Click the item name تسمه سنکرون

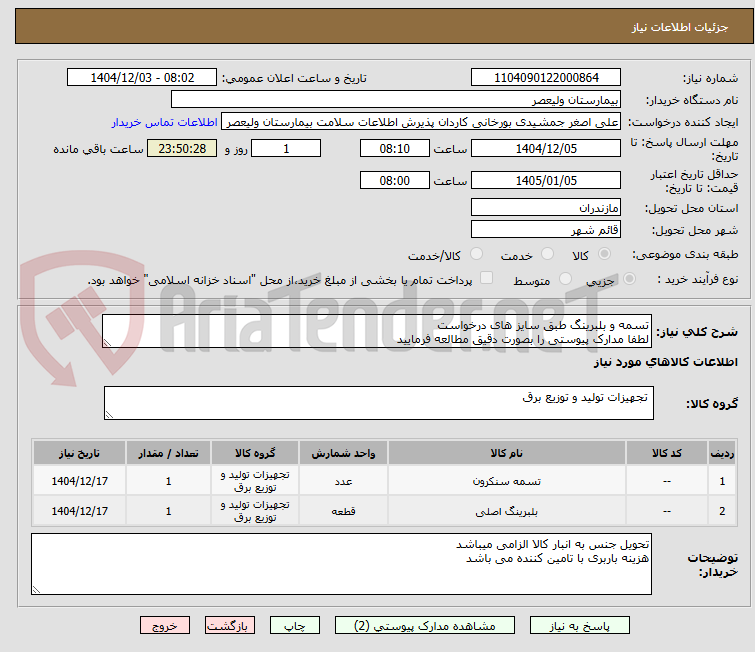pos(507,481)
